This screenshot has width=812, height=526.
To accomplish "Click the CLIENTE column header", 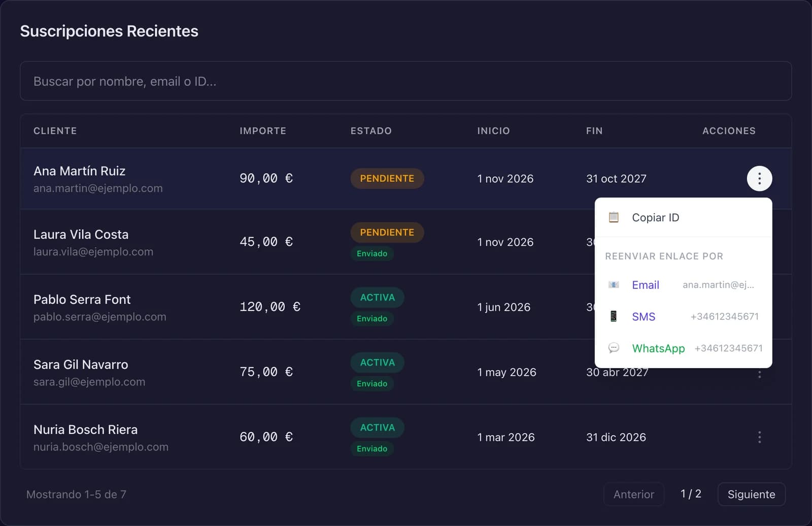I will click(x=55, y=131).
